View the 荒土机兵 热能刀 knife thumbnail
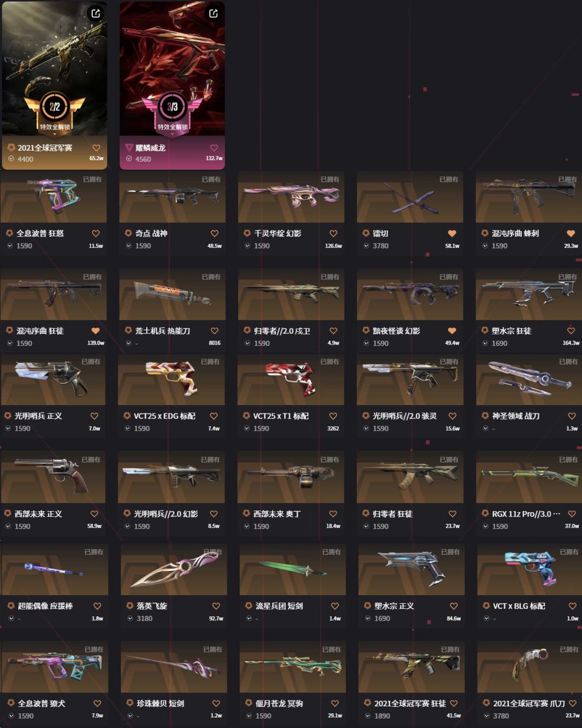 (172, 295)
